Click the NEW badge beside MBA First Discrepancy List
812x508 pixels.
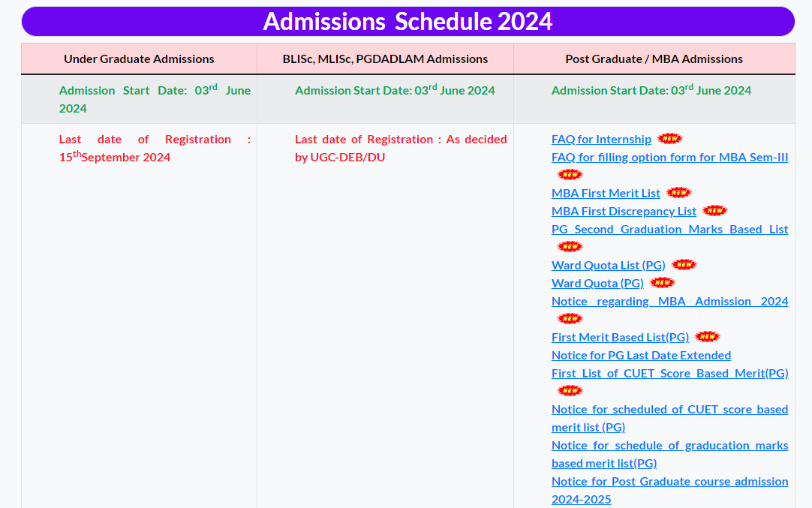(714, 210)
